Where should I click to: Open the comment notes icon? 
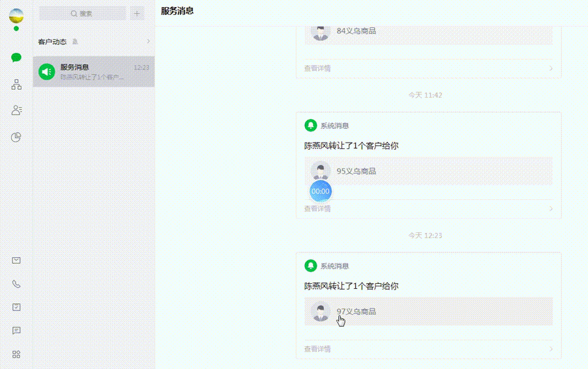coord(16,331)
